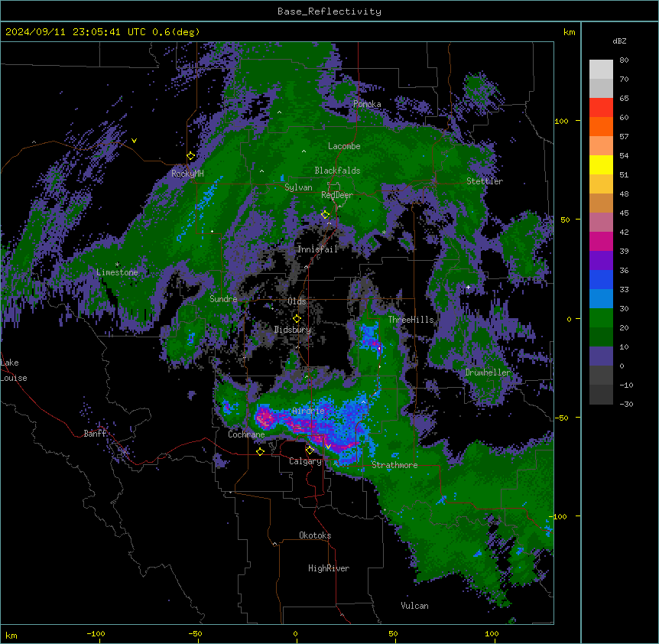
Task: Select the Okotoks label
Action: click(x=315, y=535)
